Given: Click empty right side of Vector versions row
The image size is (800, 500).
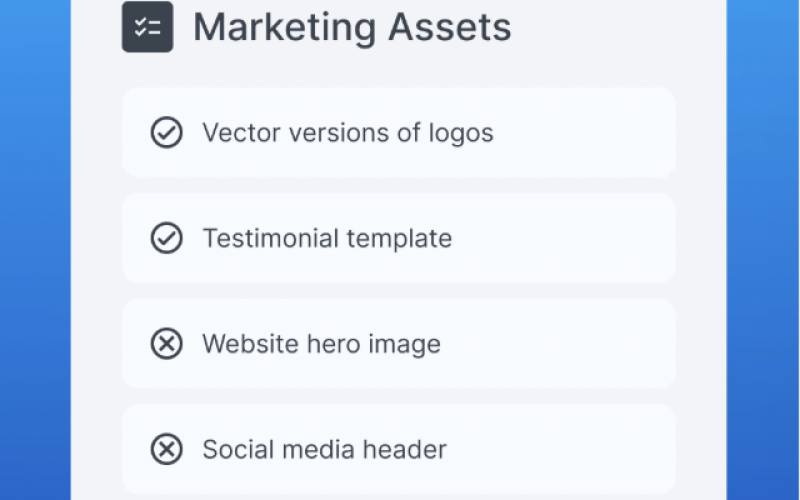Looking at the screenshot, I should 582,133.
